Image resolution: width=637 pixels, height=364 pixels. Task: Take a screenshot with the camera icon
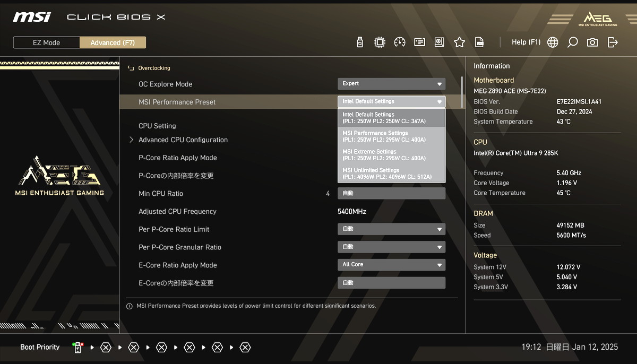(x=592, y=42)
